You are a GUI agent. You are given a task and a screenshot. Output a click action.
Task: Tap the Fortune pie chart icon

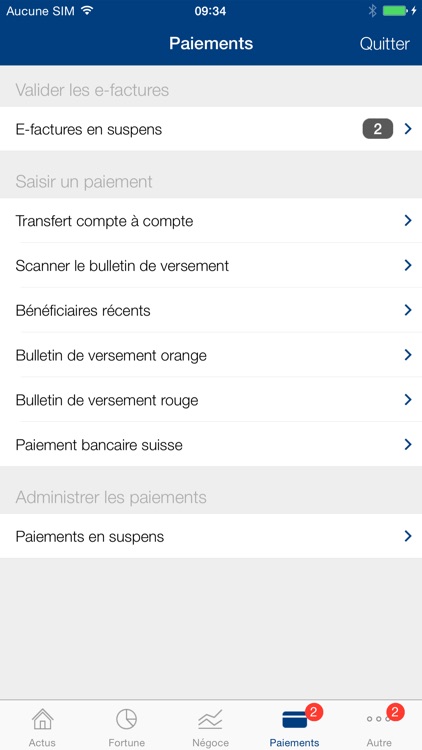click(x=126, y=719)
